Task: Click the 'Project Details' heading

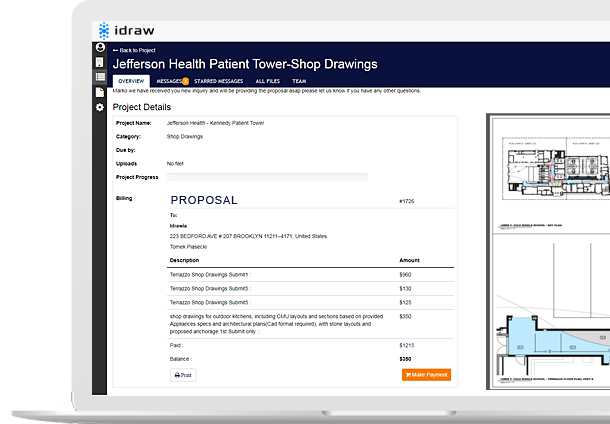Action: [x=142, y=107]
